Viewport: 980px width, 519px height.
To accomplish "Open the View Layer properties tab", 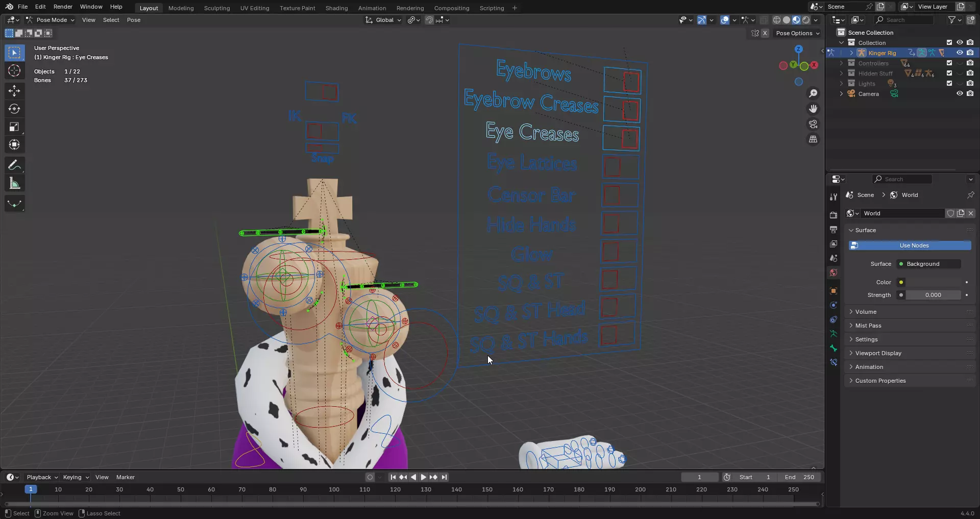I will [834, 244].
